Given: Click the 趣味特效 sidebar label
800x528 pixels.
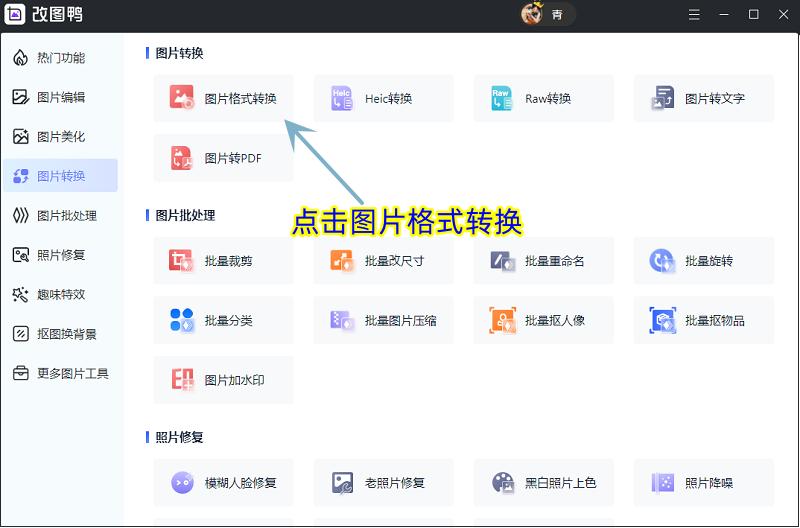Looking at the screenshot, I should (x=61, y=294).
